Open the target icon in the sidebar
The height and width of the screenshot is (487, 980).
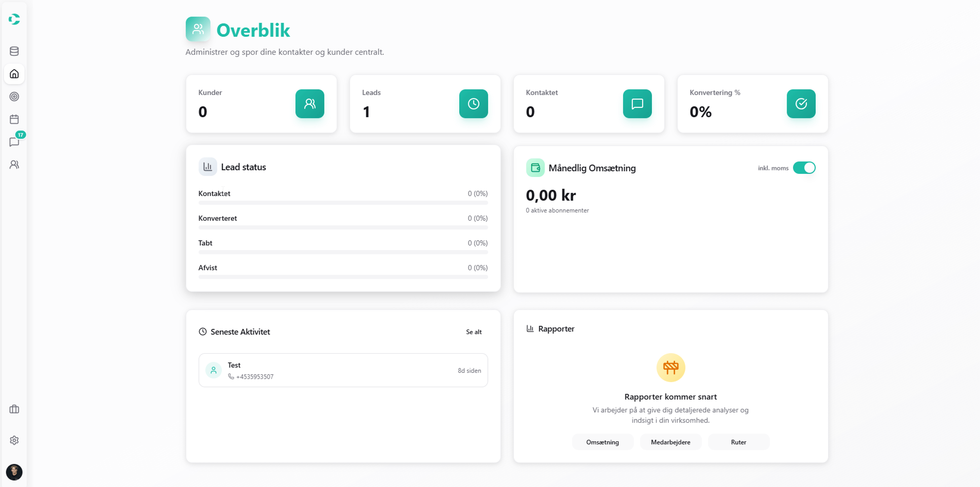(14, 96)
